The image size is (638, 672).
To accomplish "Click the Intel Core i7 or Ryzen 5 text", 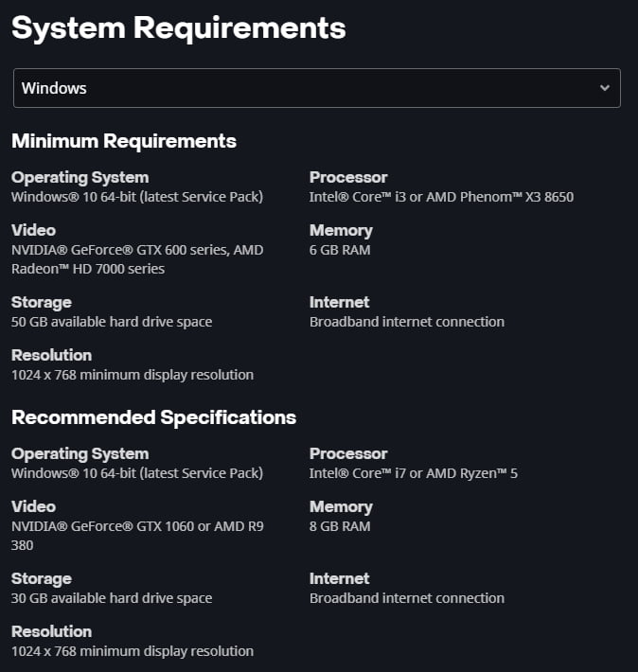I will 414,473.
